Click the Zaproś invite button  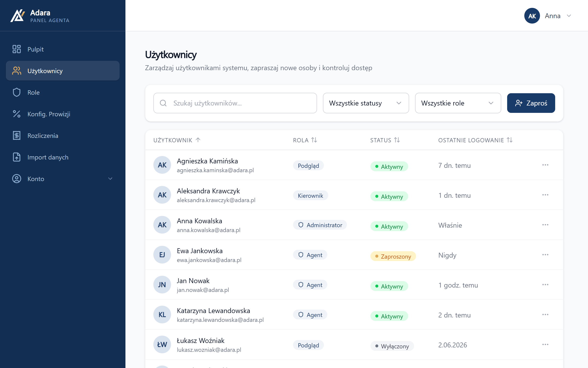531,103
